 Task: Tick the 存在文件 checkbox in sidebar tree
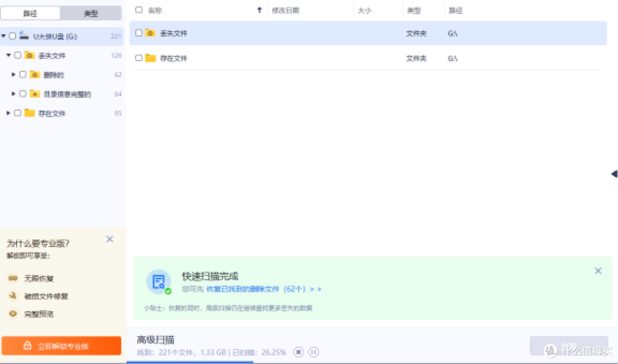18,113
